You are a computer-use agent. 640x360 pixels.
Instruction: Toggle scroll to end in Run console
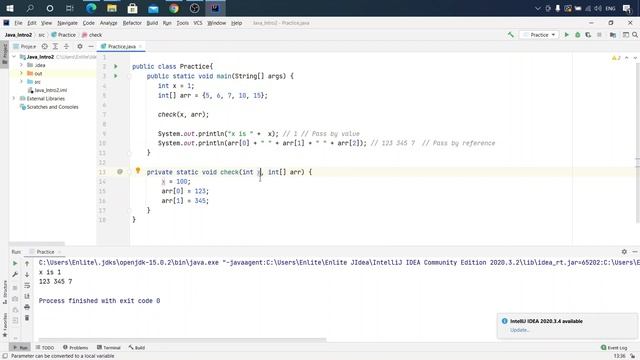click(x=27, y=296)
